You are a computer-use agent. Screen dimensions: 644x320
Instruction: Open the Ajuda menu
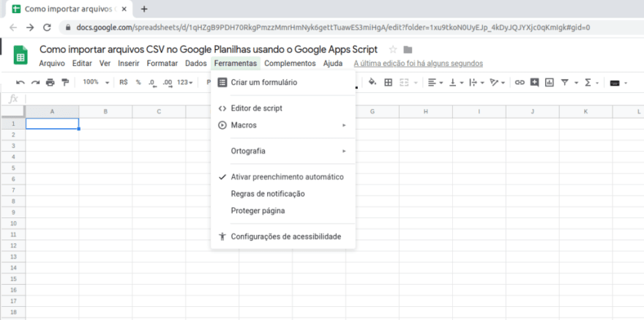click(x=333, y=63)
